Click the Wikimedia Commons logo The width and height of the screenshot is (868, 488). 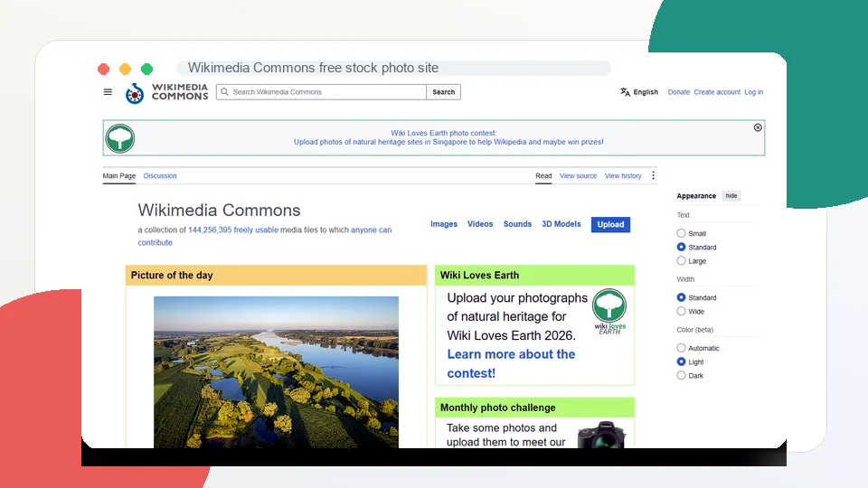click(x=166, y=92)
